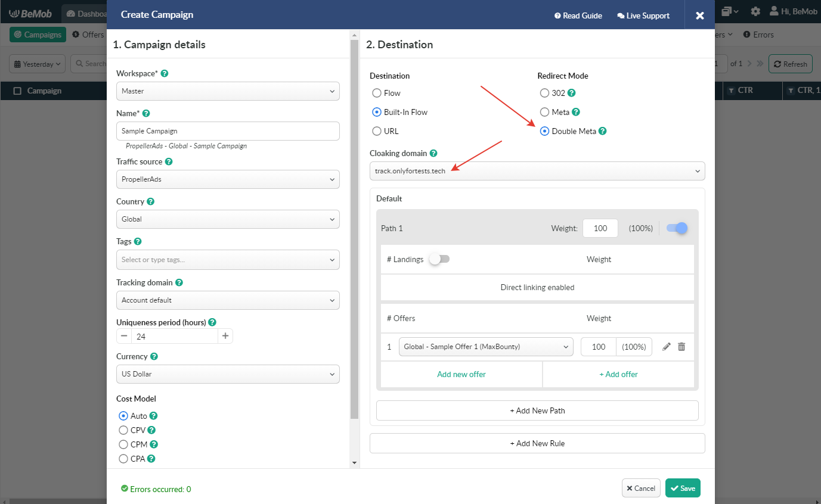Click + Add New Path
Viewport: 821px width, 504px height.
coord(537,410)
